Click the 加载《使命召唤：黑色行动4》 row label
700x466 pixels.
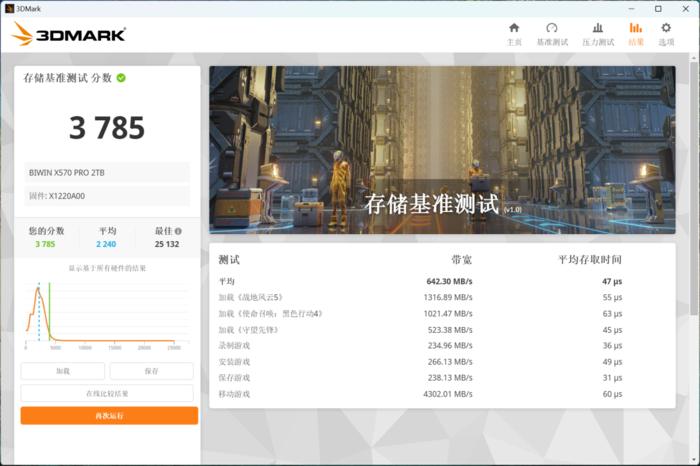click(x=271, y=314)
